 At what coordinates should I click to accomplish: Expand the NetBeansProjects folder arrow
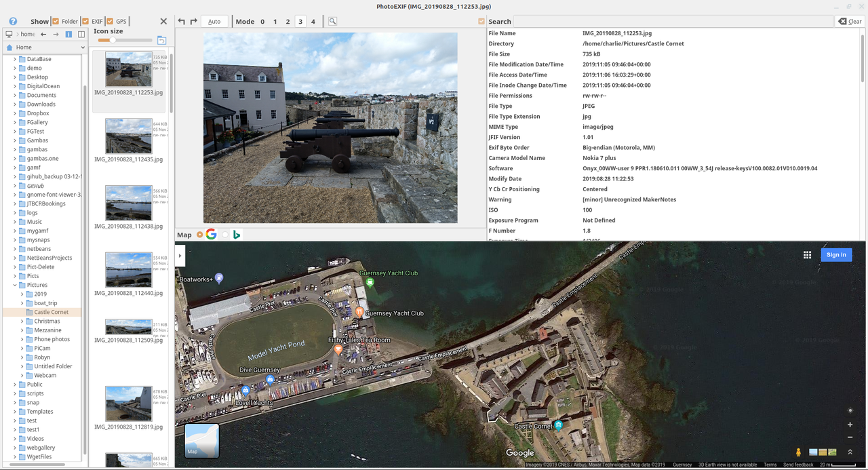(x=14, y=258)
